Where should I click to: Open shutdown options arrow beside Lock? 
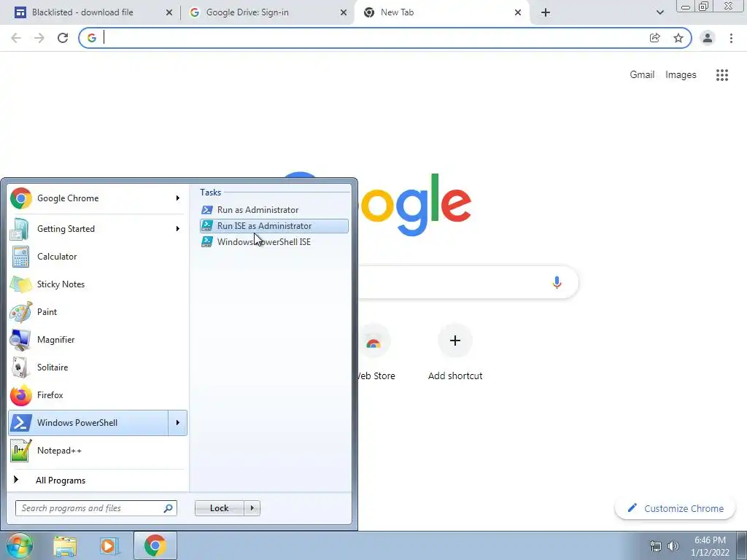click(x=252, y=508)
